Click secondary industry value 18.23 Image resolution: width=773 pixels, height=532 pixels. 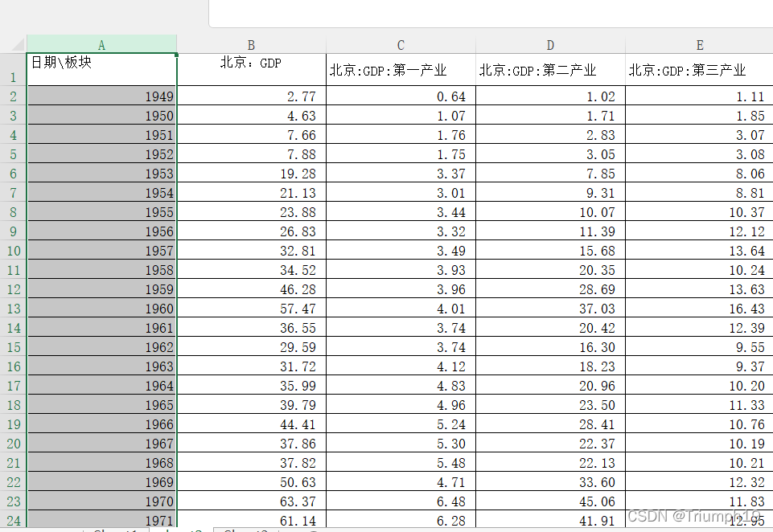(x=550, y=366)
